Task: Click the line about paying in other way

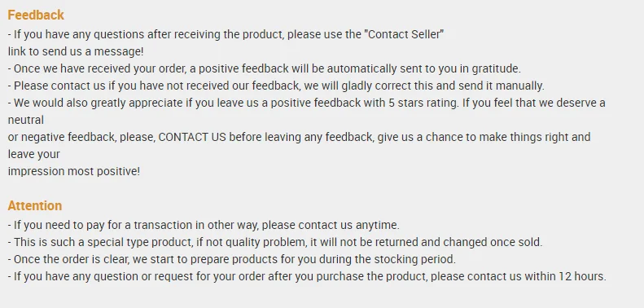Action: coord(204,226)
